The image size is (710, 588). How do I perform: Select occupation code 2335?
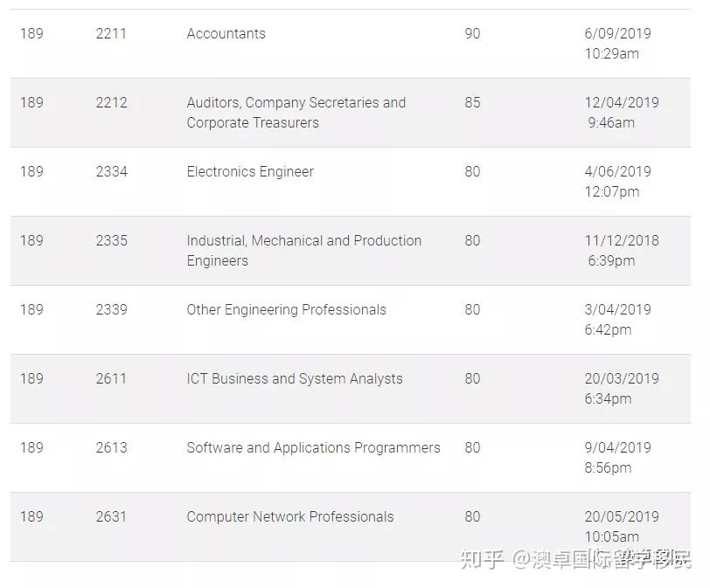111,240
